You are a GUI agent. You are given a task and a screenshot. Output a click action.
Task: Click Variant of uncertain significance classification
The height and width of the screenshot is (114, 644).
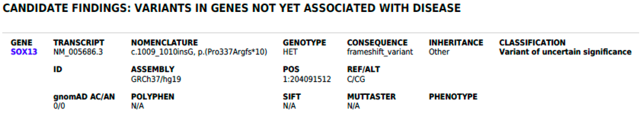pyautogui.click(x=565, y=52)
